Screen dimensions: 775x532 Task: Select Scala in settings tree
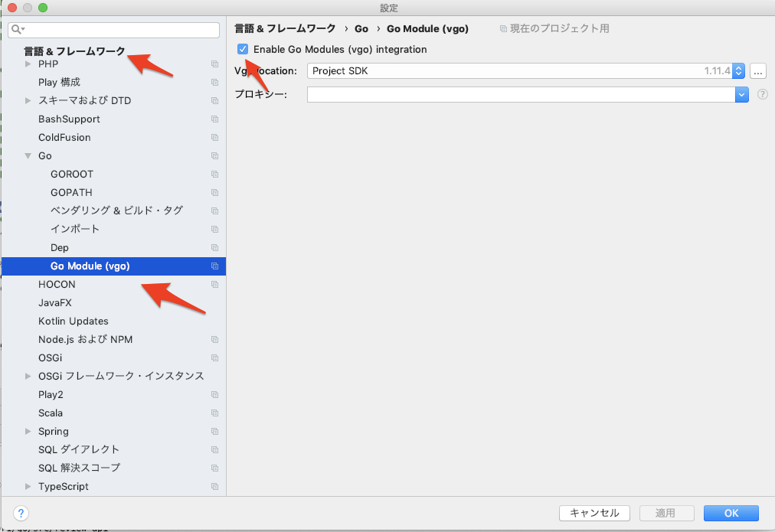click(51, 413)
